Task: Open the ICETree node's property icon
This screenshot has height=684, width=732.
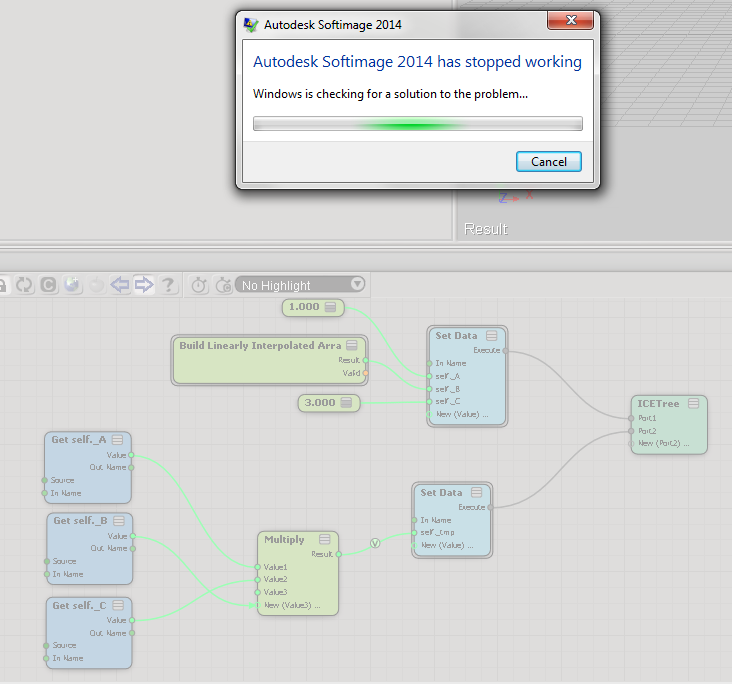Action: click(693, 403)
